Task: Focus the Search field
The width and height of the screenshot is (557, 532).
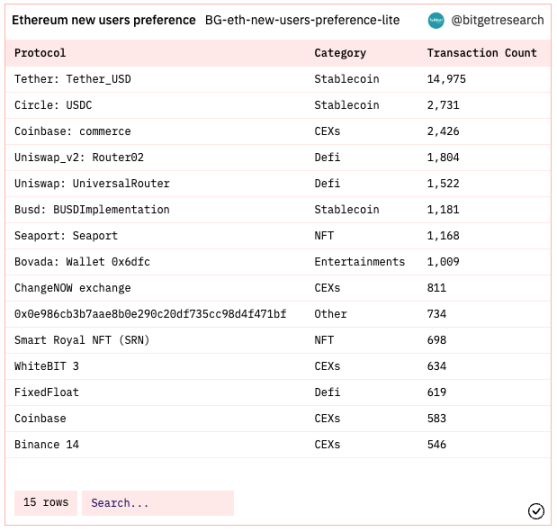Action: point(158,503)
